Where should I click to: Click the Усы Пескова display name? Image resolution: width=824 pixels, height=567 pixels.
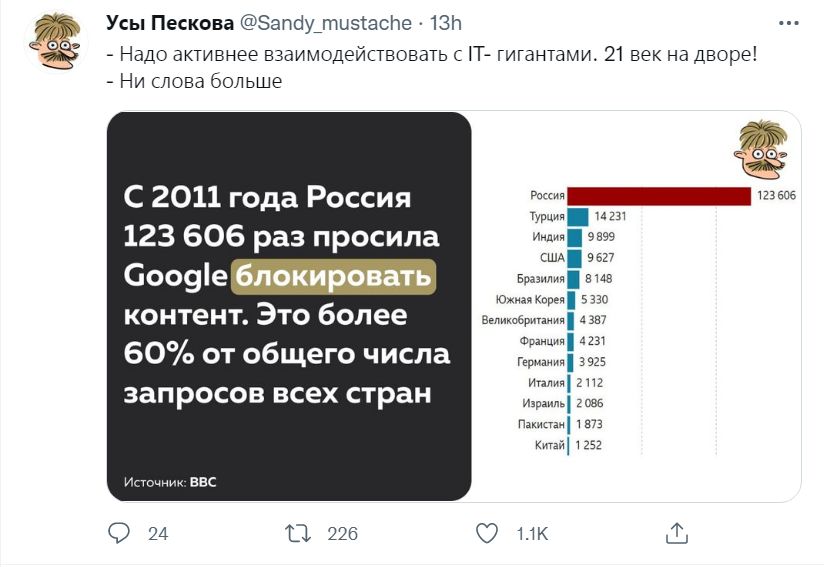click(x=170, y=23)
